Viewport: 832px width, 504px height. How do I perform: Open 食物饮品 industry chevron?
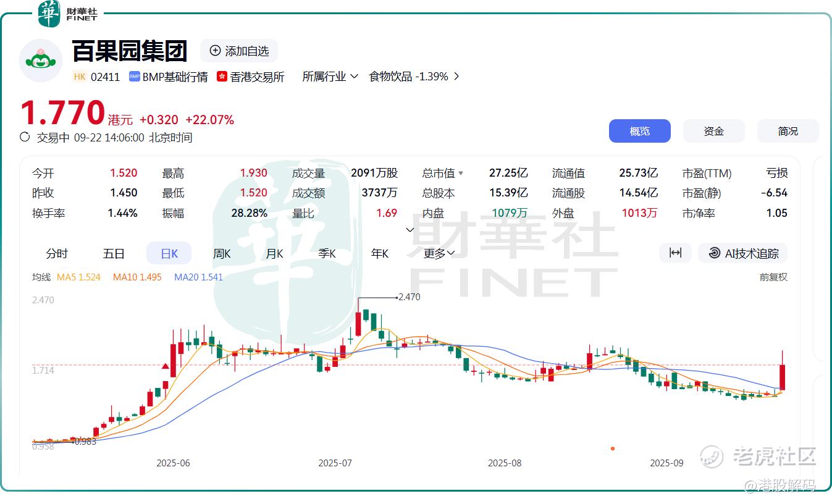tap(456, 77)
